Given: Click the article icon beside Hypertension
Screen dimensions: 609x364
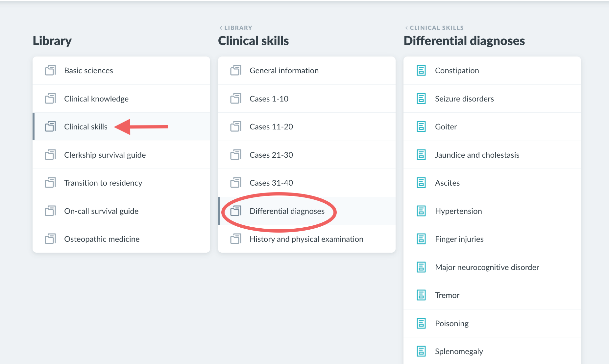Looking at the screenshot, I should pyautogui.click(x=421, y=211).
